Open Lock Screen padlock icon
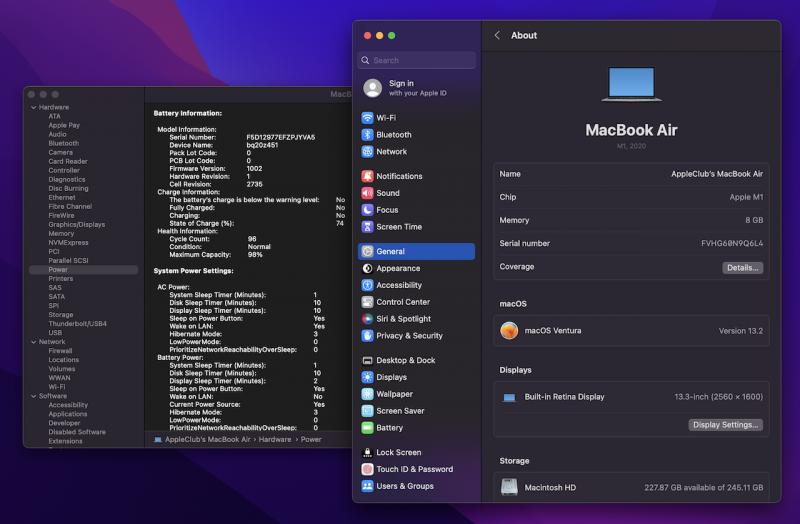 (x=367, y=452)
